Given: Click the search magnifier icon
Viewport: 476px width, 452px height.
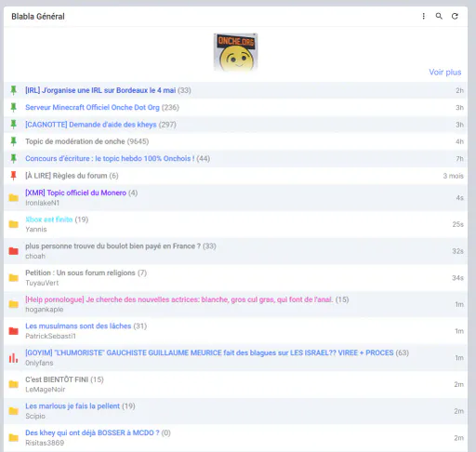Looking at the screenshot, I should [439, 16].
